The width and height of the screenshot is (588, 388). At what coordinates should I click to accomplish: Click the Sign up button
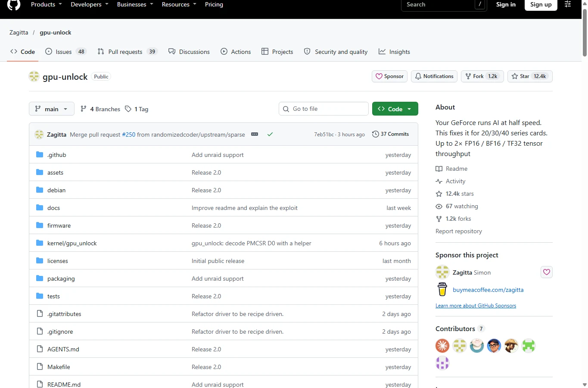541,4
